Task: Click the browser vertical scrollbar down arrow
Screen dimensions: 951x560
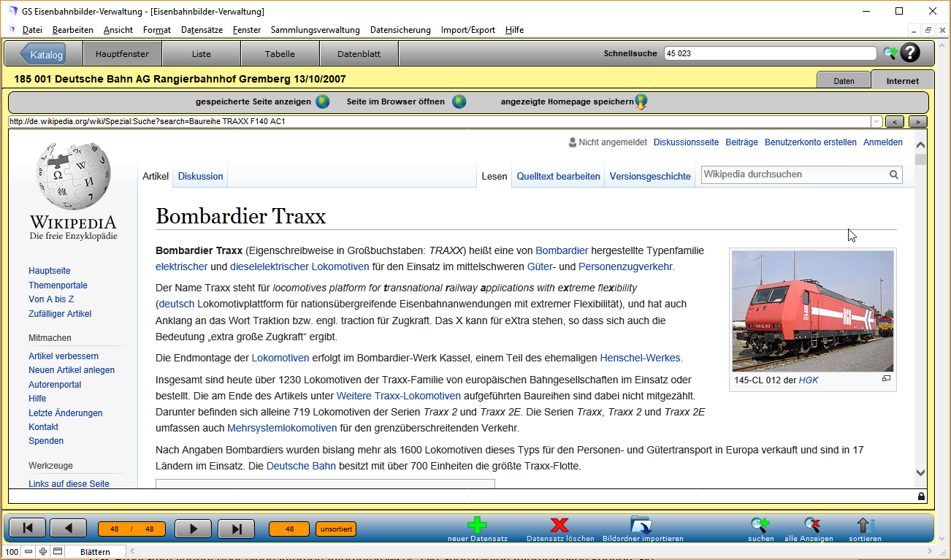Action: coord(920,473)
